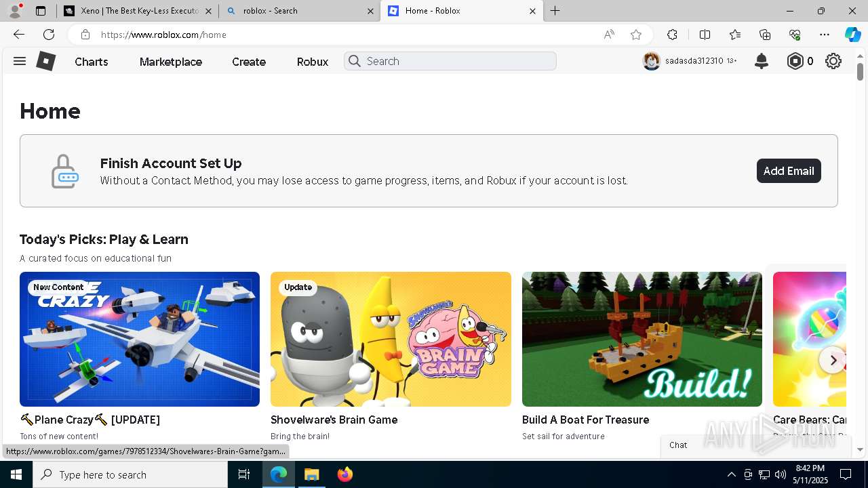The width and height of the screenshot is (868, 488).
Task: Open Shovelware's Brain Game thumbnail
Action: coord(391,339)
